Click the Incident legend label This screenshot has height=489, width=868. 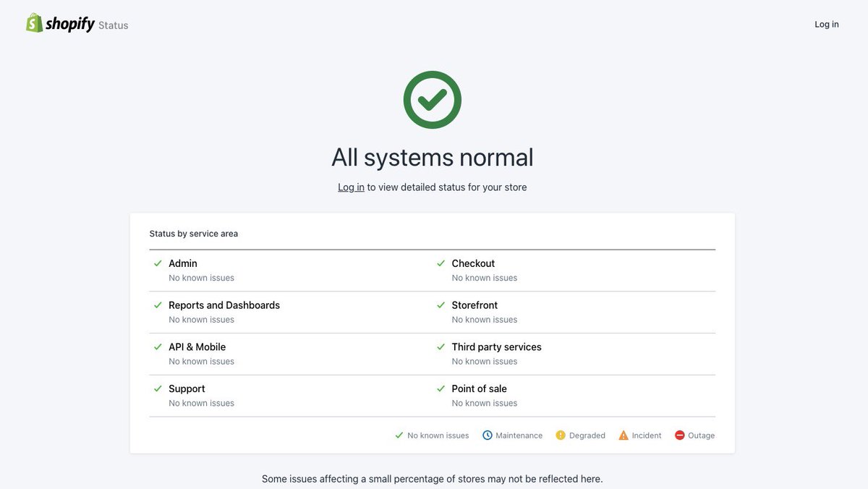tap(647, 435)
